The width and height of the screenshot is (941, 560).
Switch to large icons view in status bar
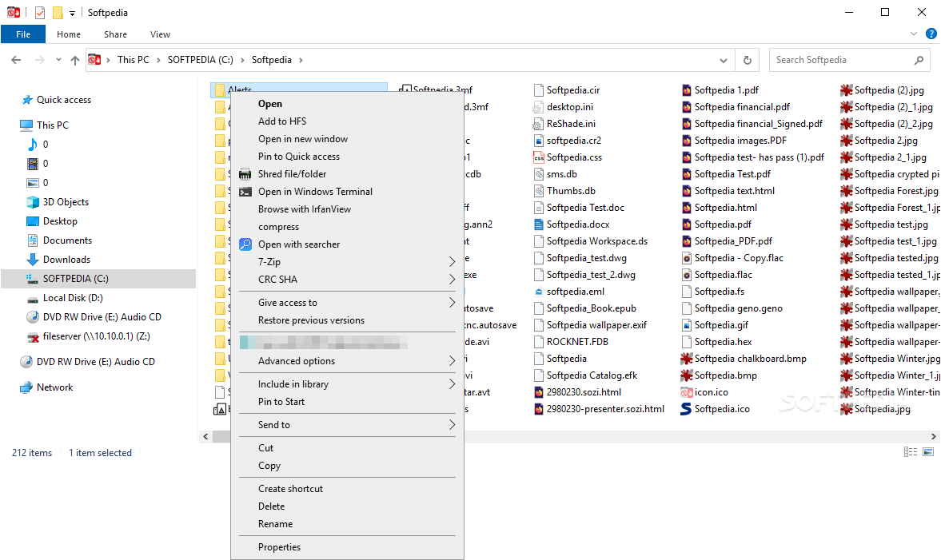point(928,452)
